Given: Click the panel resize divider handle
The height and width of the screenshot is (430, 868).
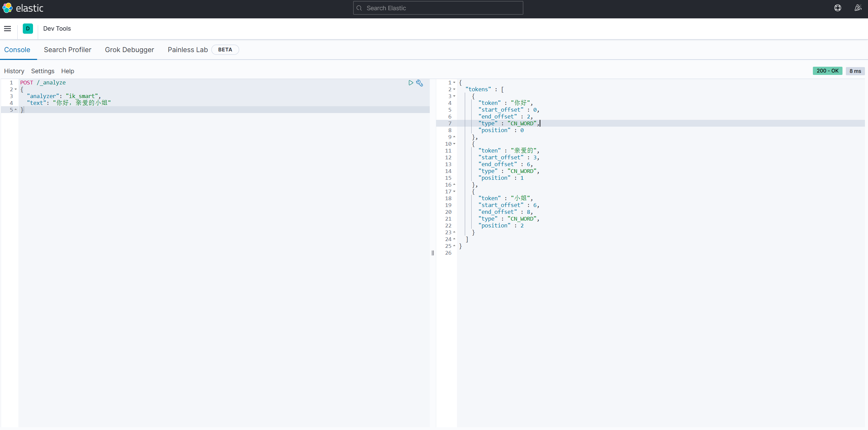Looking at the screenshot, I should click(x=433, y=253).
